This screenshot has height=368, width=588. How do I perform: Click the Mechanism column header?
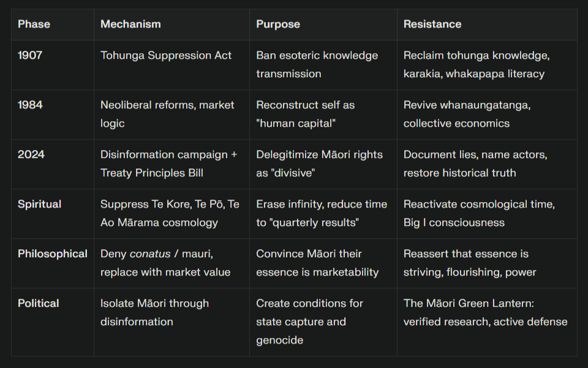130,24
